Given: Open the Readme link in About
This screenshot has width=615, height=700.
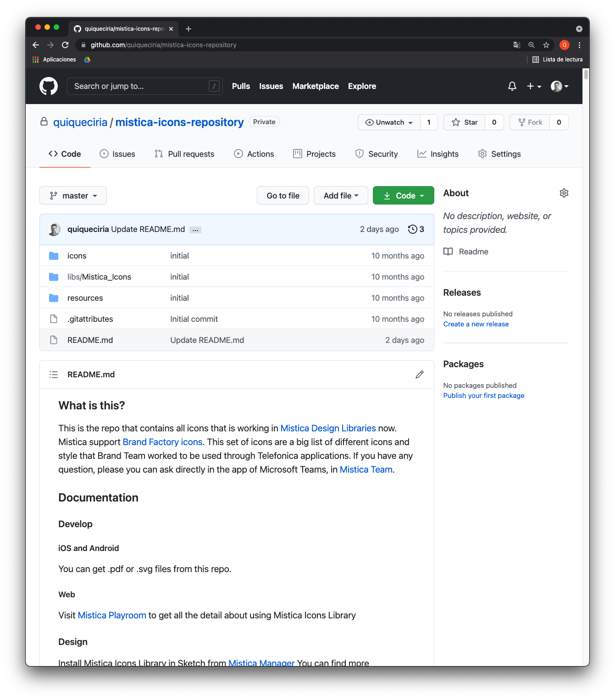Looking at the screenshot, I should tap(466, 252).
